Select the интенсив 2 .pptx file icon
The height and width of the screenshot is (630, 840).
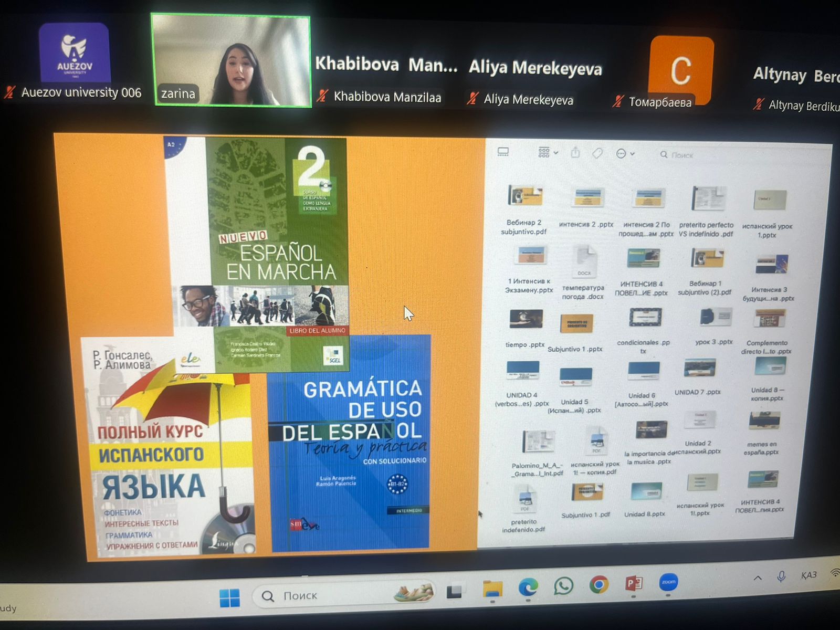587,197
